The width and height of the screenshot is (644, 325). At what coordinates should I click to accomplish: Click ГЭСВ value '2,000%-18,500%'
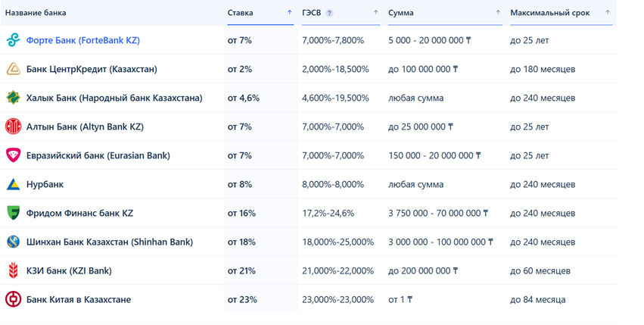click(335, 69)
